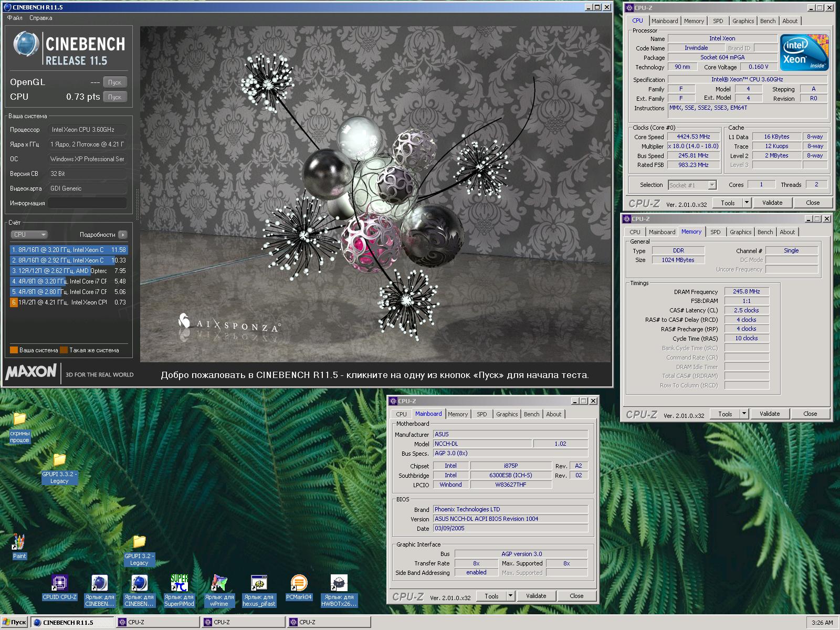Click the BIOS date 03/09/2005 field
Viewport: 840px width, 630px height.
(510, 528)
